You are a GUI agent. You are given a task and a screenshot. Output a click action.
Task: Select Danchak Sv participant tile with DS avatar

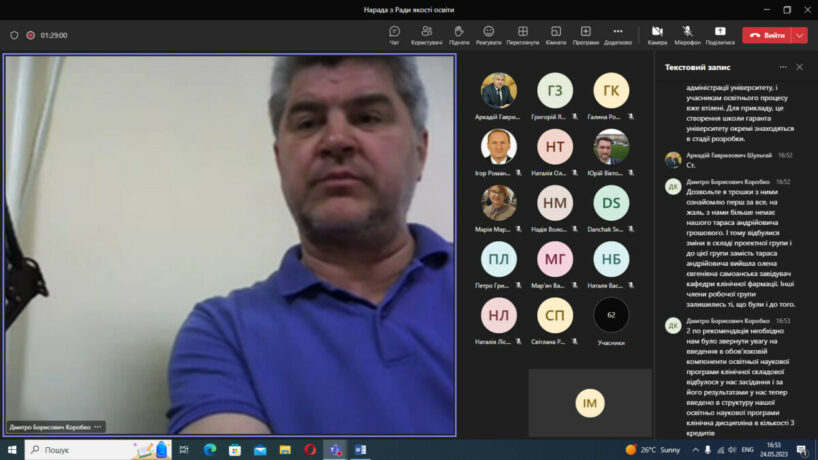pos(611,204)
